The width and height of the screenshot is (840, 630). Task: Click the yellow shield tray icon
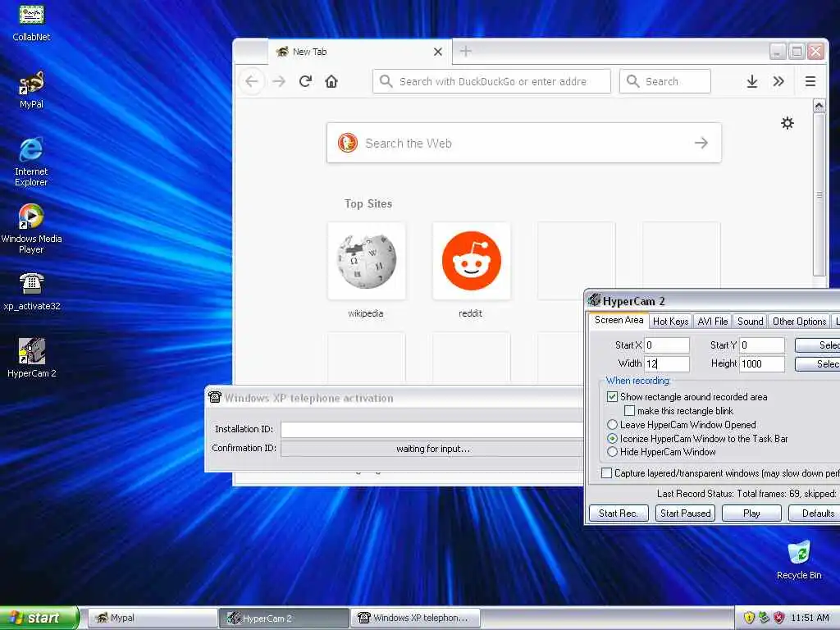coord(749,619)
